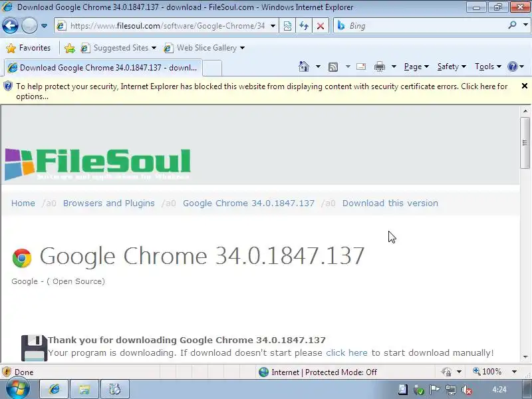Viewport: 532px width, 399px height.
Task: Open search provider dropdown arrow
Action: click(525, 25)
